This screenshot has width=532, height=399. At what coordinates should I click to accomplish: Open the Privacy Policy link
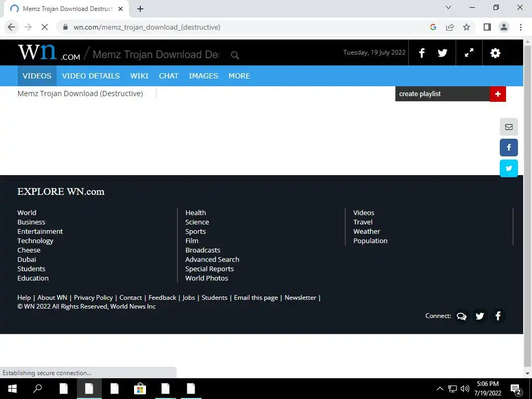(x=94, y=298)
